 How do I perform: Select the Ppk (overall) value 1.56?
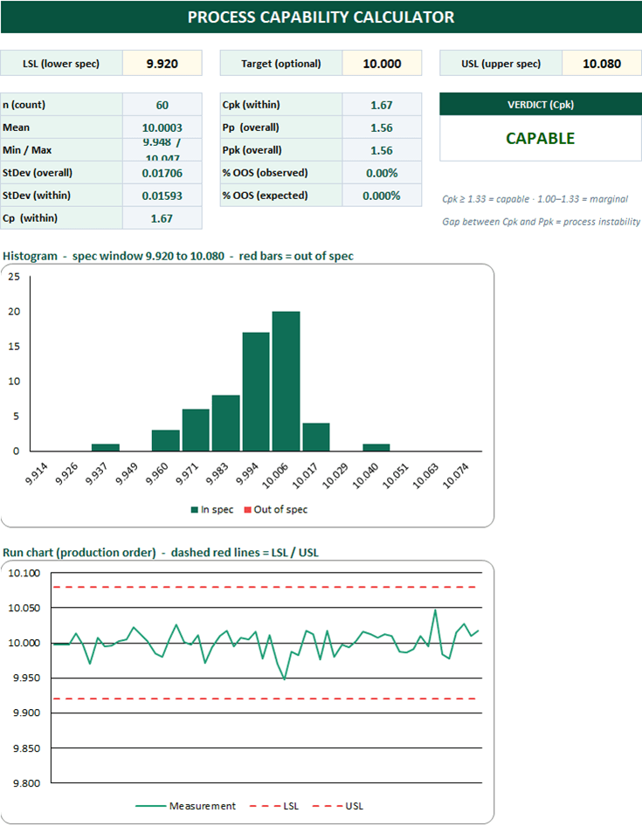(x=382, y=150)
